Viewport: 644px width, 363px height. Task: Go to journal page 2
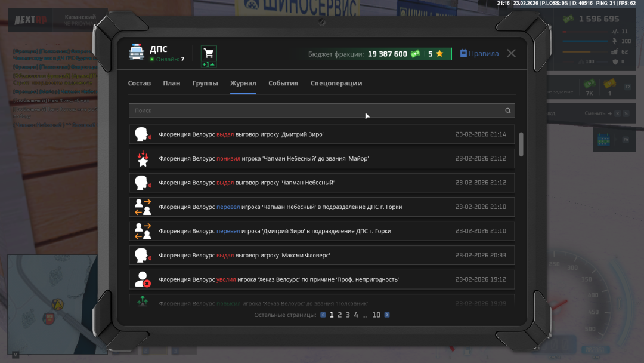coord(340,315)
